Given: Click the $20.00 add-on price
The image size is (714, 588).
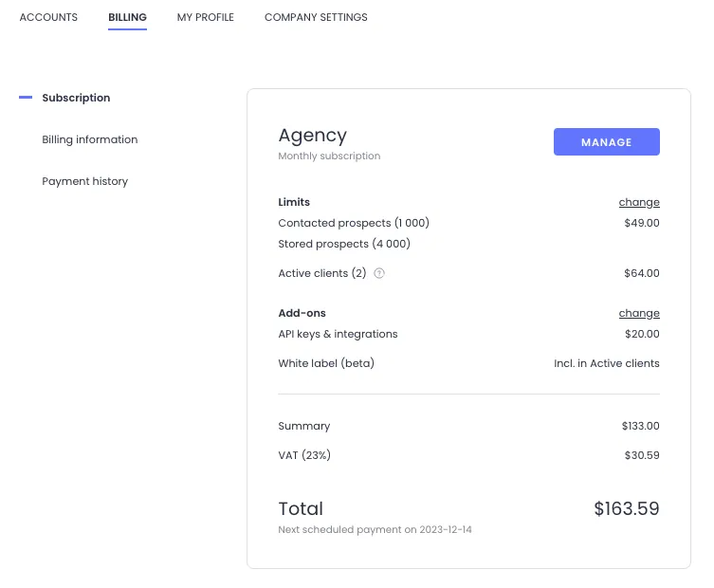Looking at the screenshot, I should coord(642,335).
